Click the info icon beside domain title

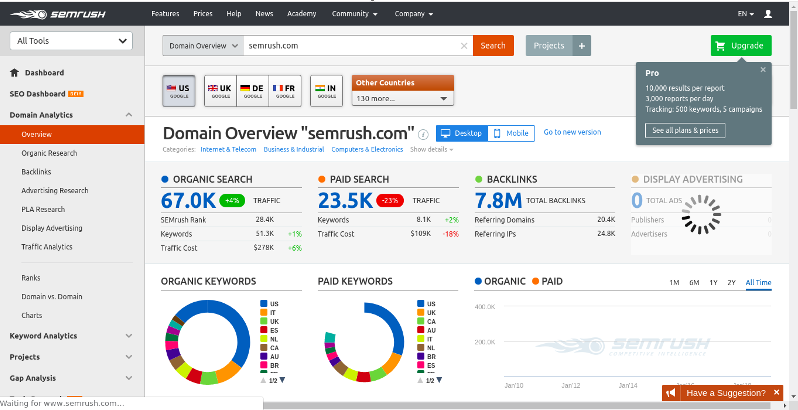pos(424,134)
